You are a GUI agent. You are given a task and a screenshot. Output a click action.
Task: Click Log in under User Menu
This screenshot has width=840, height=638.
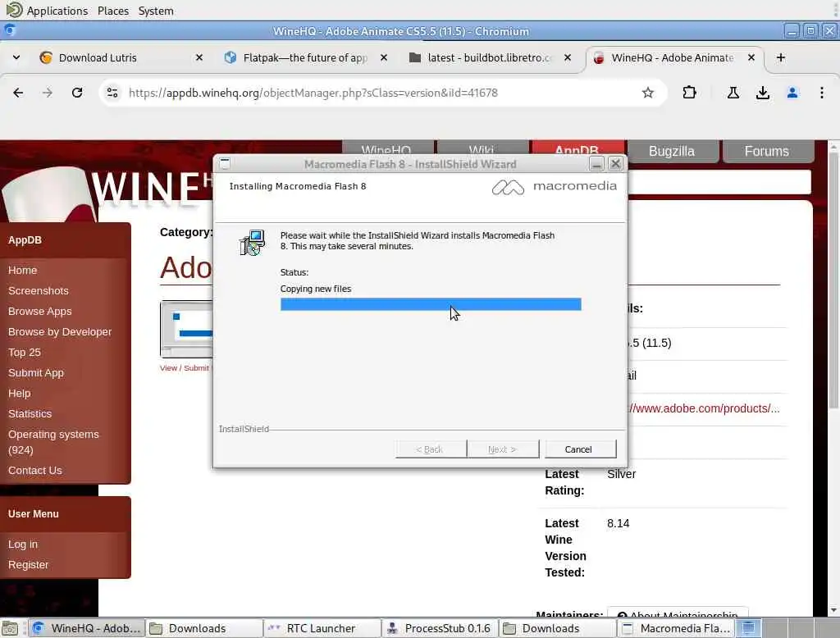[x=22, y=544]
